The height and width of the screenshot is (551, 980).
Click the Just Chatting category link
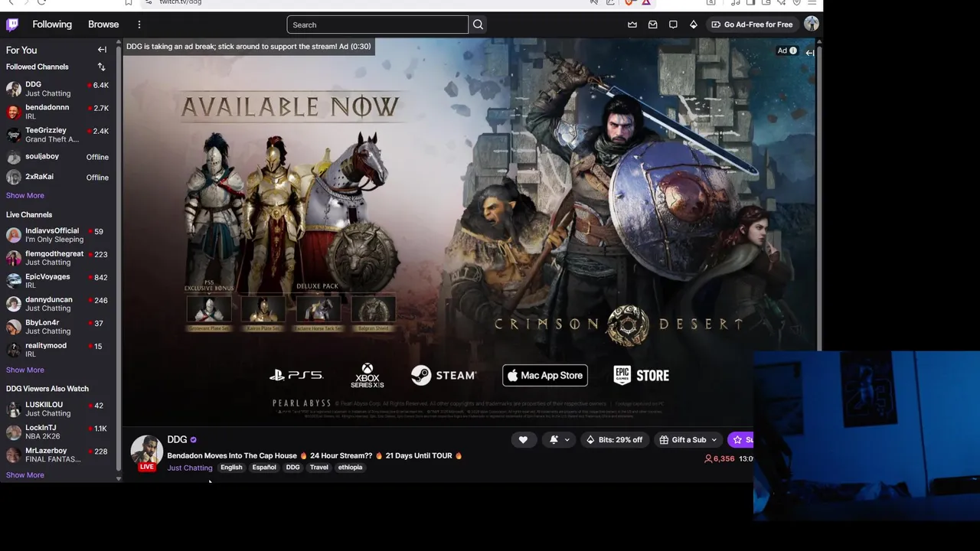coord(190,468)
